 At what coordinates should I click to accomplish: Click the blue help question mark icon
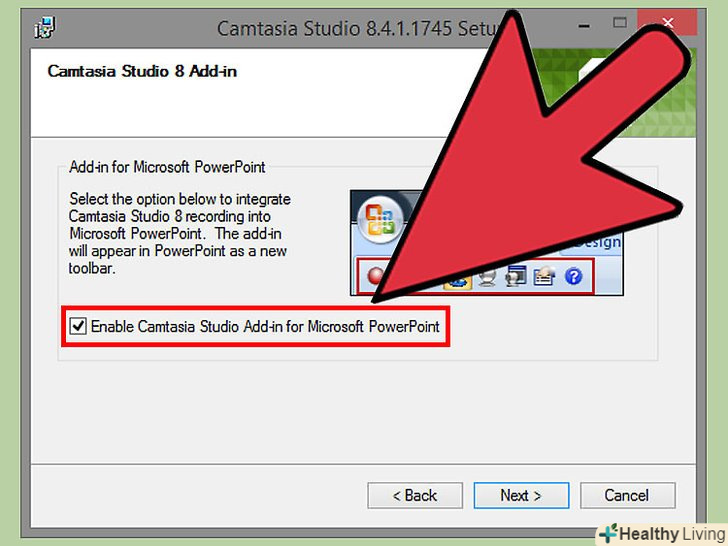[x=573, y=276]
